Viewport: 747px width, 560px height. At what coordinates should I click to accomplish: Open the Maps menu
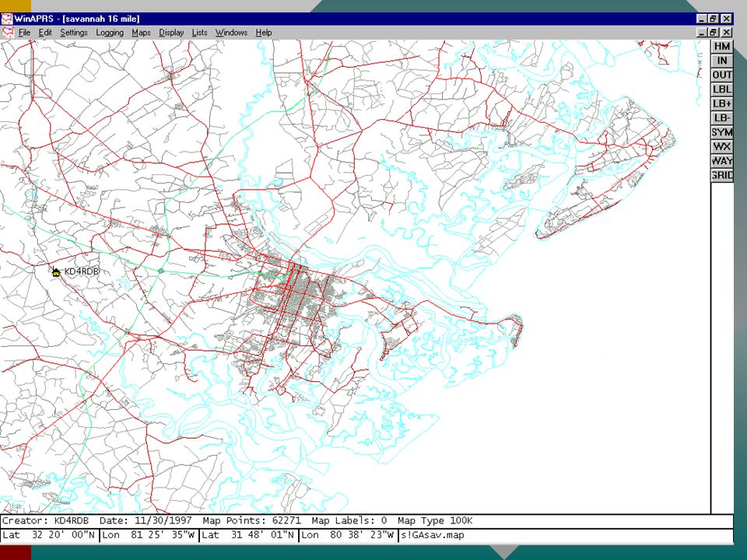(141, 33)
